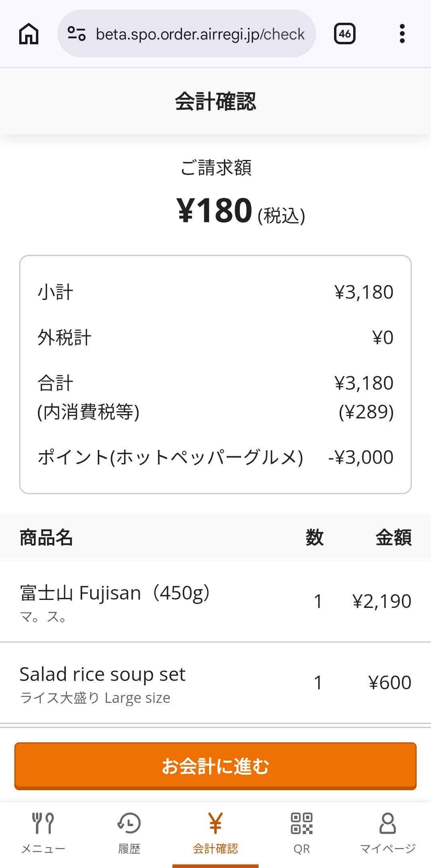431x868 pixels.
Task: Tap the QR code icon
Action: click(x=302, y=823)
